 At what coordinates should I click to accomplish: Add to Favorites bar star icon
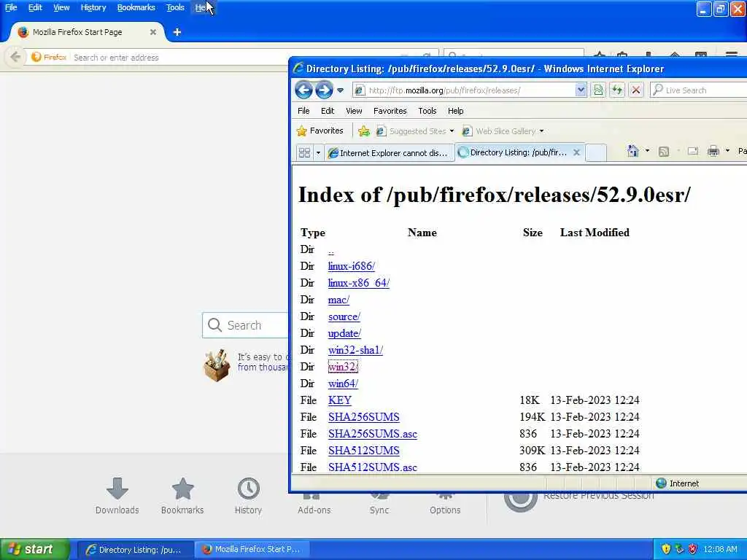pos(363,131)
